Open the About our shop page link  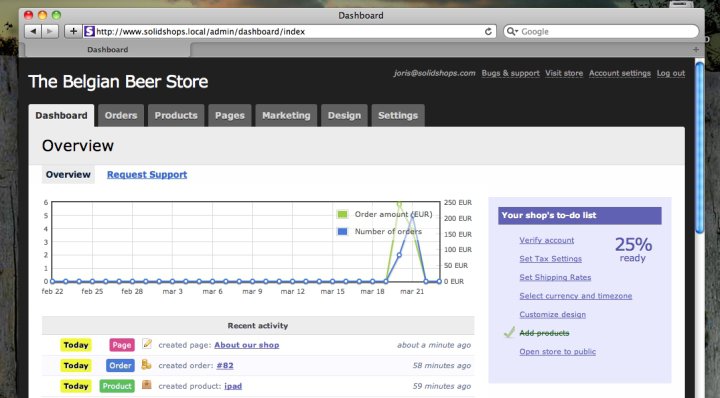[x=247, y=345]
